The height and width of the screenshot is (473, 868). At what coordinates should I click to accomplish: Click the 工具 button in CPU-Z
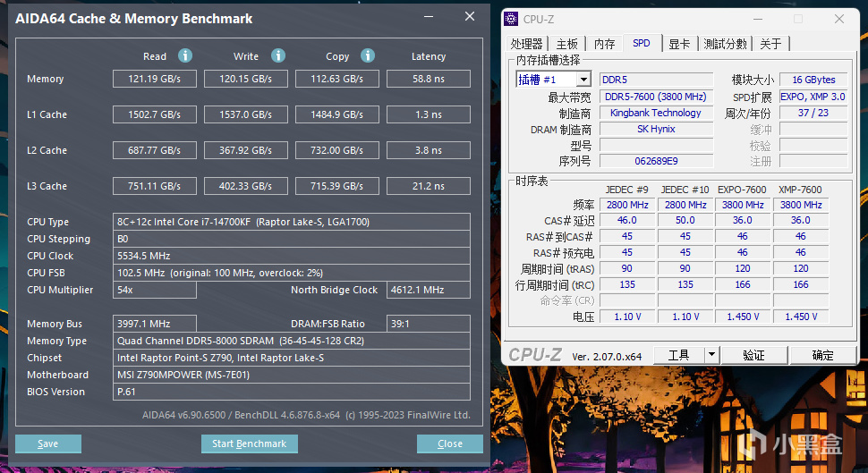[x=678, y=355]
